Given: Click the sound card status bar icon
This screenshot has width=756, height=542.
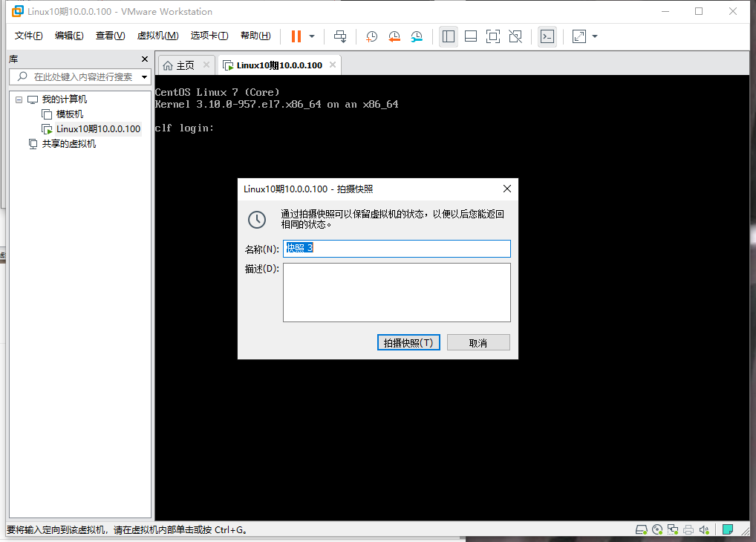Looking at the screenshot, I should click(704, 530).
